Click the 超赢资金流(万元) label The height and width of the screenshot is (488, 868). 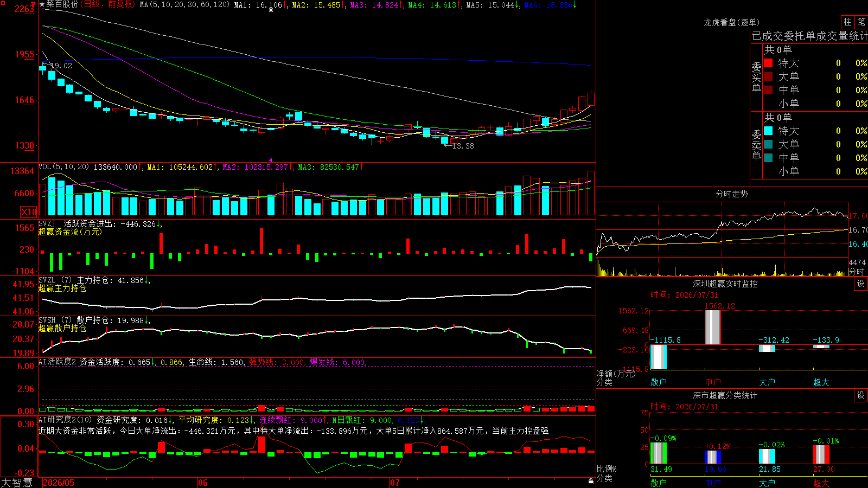pos(70,232)
